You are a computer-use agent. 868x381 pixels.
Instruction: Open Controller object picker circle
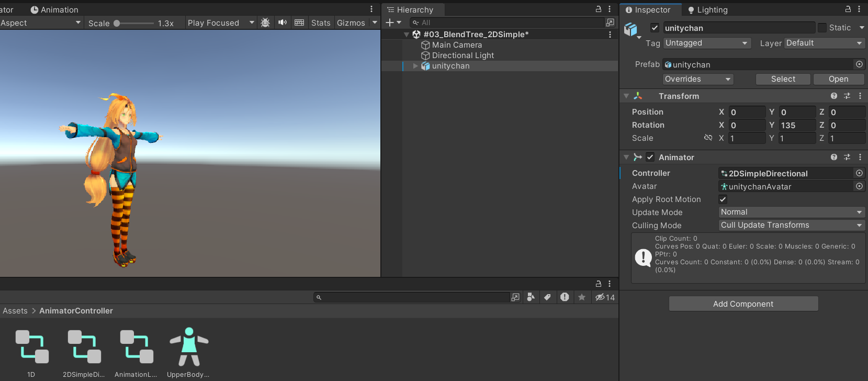tap(859, 173)
